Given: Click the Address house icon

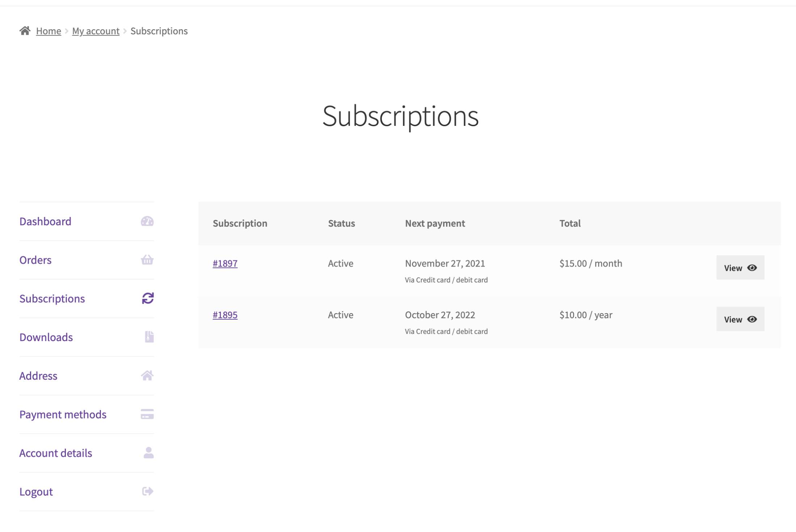Looking at the screenshot, I should [147, 375].
